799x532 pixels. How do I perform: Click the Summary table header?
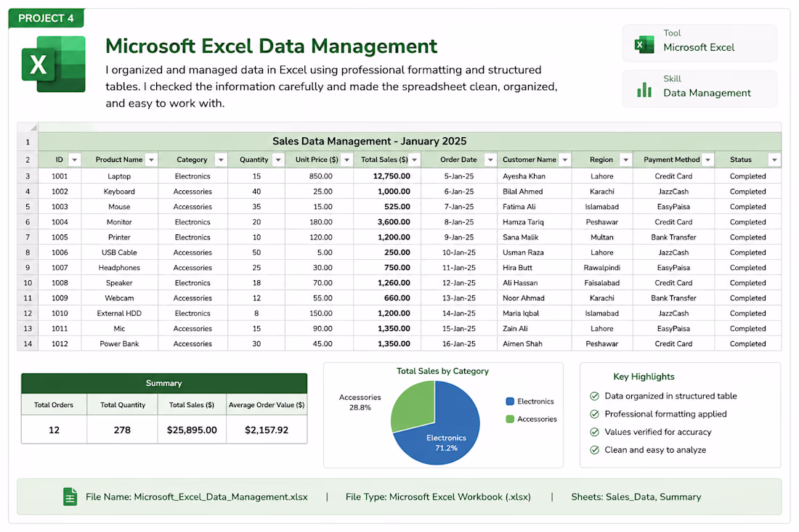tap(164, 383)
